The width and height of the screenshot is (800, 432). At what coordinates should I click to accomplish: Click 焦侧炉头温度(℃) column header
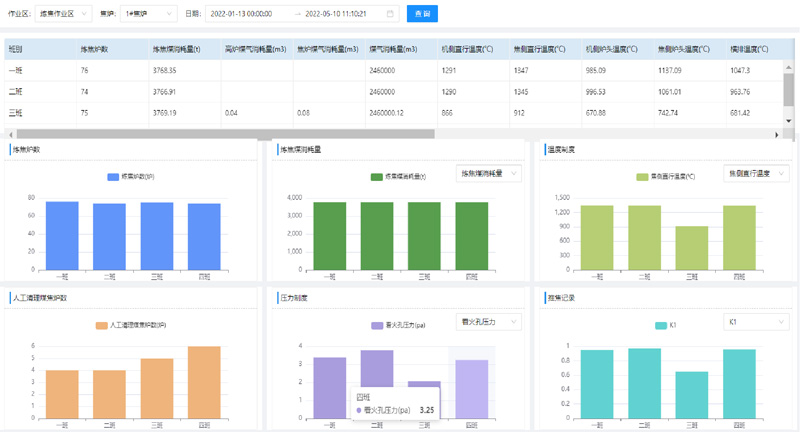click(690, 49)
